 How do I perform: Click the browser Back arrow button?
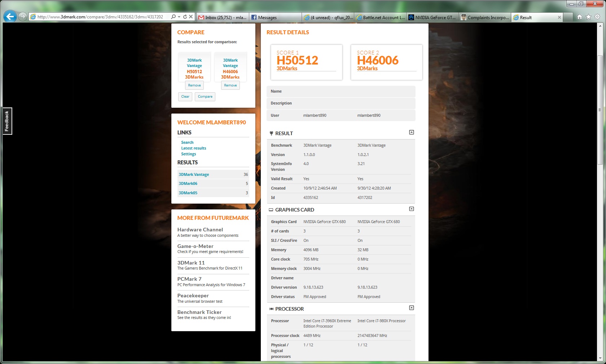pos(10,17)
